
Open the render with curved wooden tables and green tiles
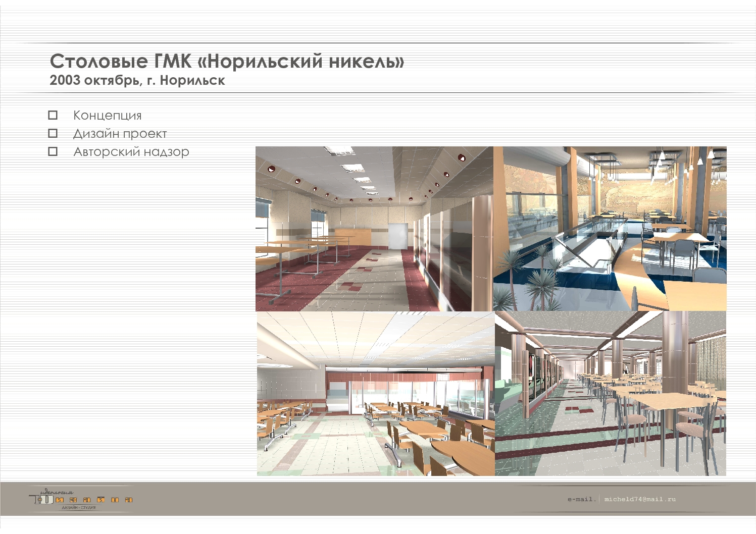coord(376,394)
